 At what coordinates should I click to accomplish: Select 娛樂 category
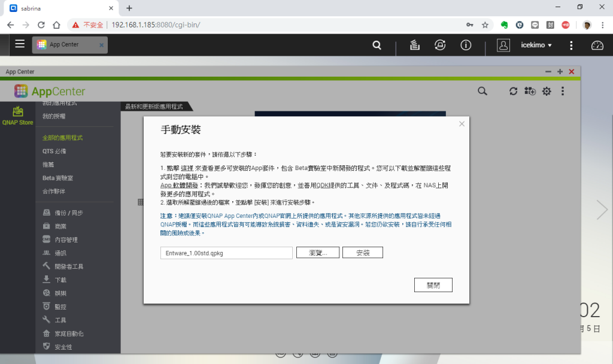54,293
